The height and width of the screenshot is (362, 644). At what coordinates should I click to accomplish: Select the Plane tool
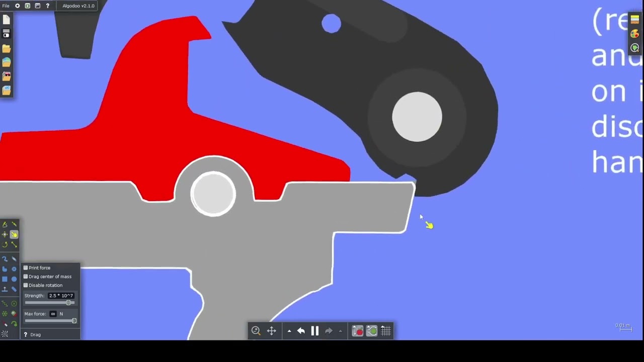pos(5,289)
